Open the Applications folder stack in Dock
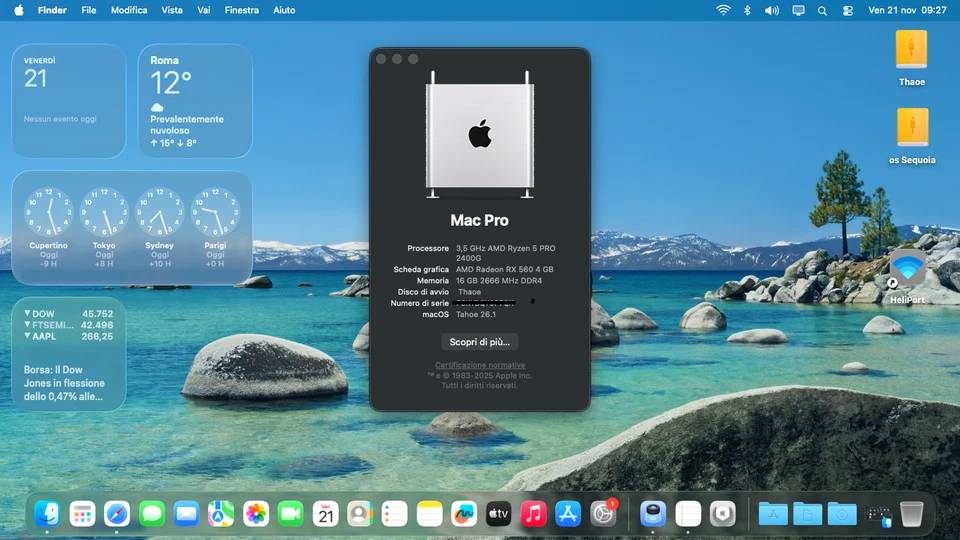The height and width of the screenshot is (540, 960). point(773,514)
